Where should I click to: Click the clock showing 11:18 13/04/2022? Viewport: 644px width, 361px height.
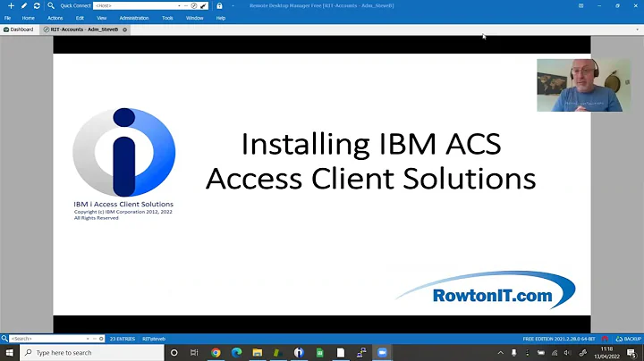click(606, 353)
